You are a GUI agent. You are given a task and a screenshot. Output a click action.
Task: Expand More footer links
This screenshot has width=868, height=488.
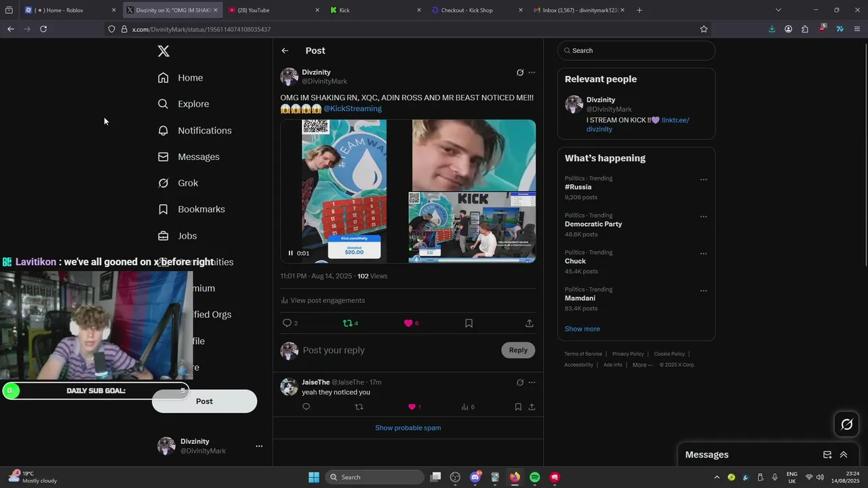click(x=642, y=365)
